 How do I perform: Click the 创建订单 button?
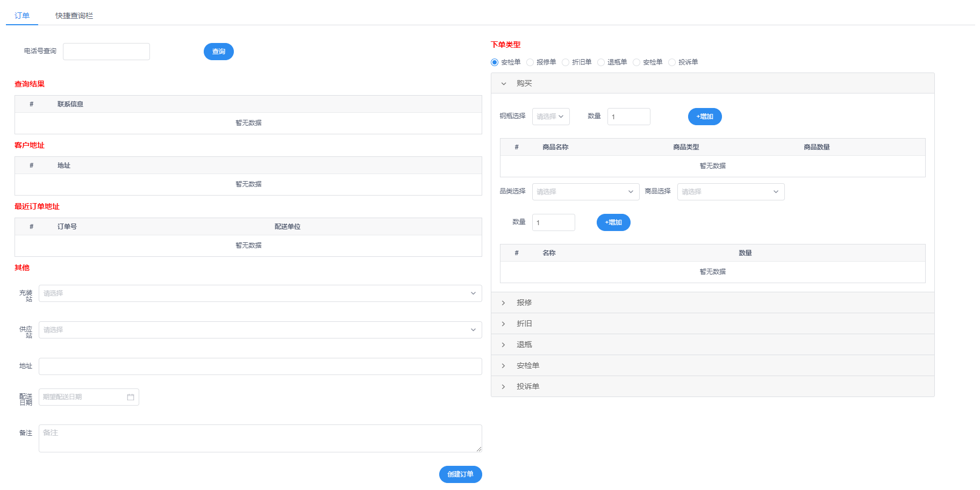460,474
